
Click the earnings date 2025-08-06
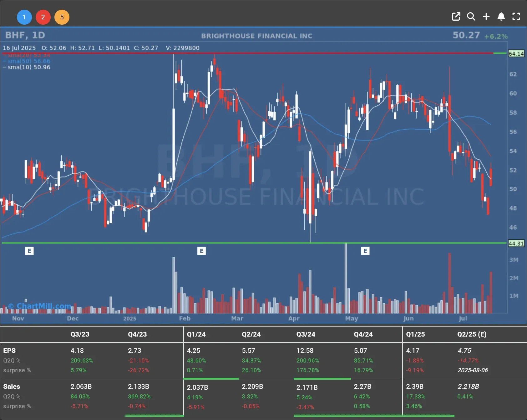tap(473, 370)
